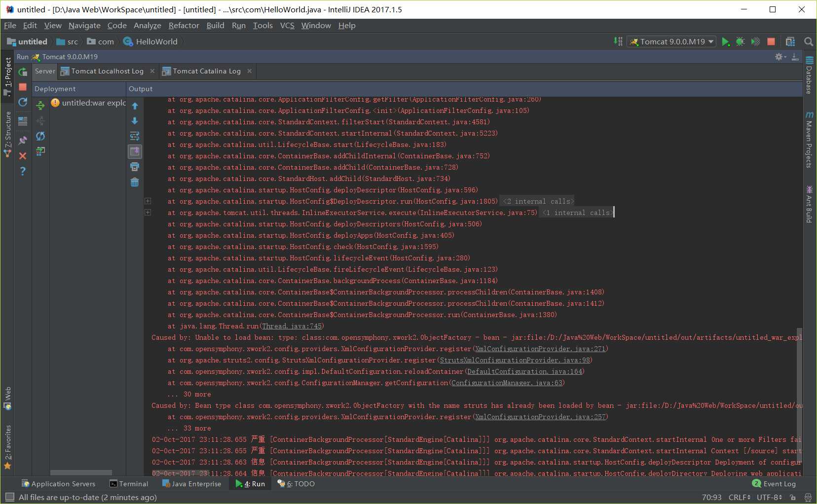Open Search Everywhere magnifier
817x504 pixels.
(809, 42)
